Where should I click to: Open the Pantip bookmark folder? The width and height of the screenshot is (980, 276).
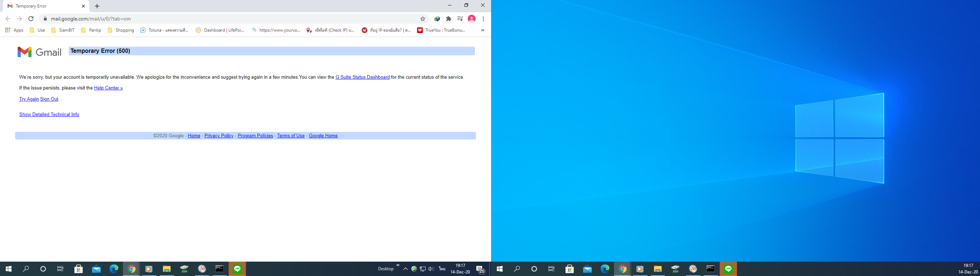(x=91, y=30)
